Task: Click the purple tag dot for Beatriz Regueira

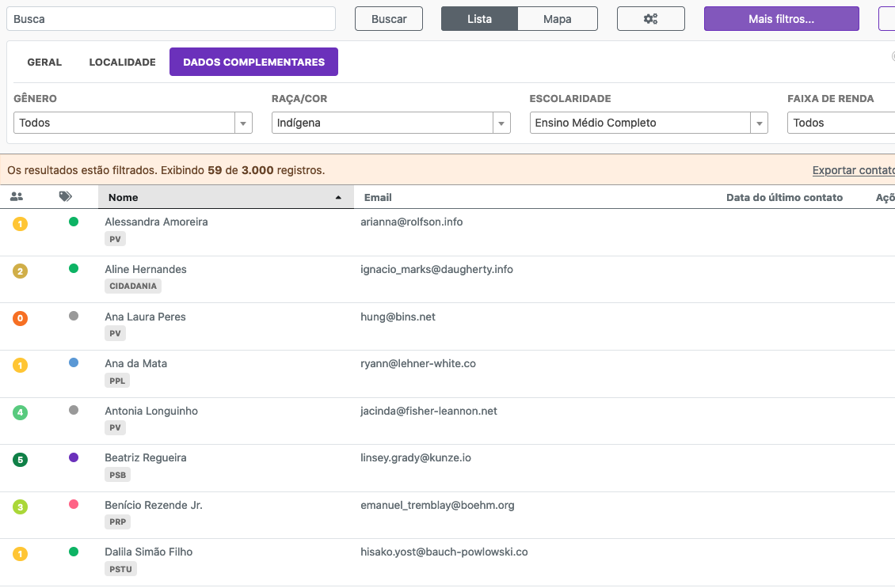Action: (x=74, y=457)
